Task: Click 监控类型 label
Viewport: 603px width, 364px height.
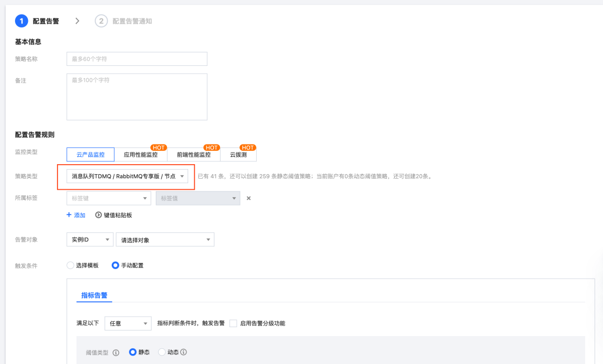Action: (x=26, y=152)
